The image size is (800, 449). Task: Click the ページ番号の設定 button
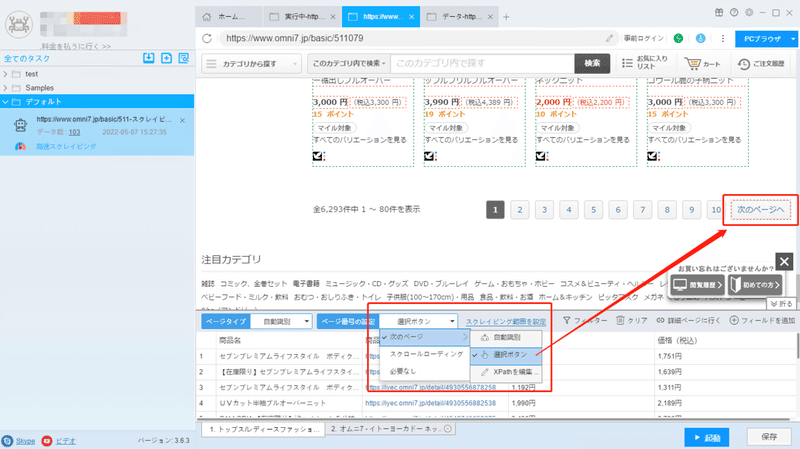pos(348,321)
